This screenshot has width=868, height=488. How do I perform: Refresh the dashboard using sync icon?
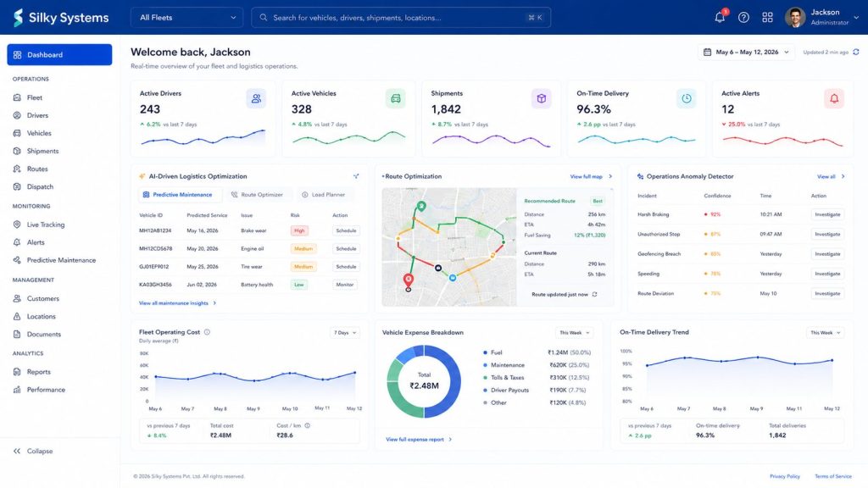pos(856,52)
